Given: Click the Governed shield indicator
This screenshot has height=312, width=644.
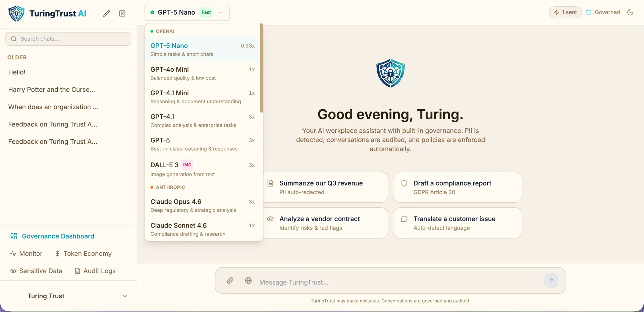Looking at the screenshot, I should (603, 12).
